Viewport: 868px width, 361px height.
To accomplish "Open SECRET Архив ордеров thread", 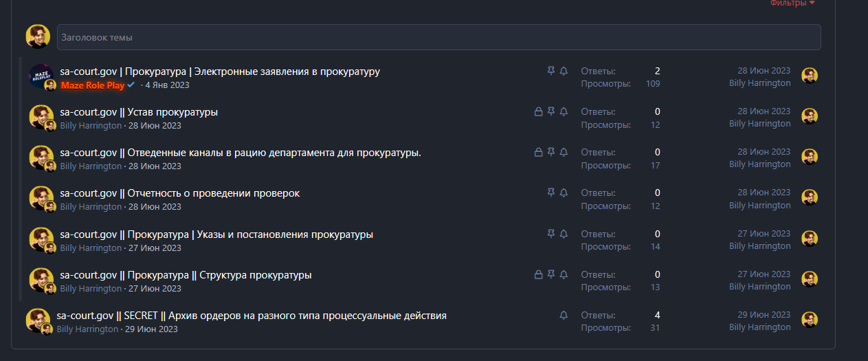I will [252, 316].
